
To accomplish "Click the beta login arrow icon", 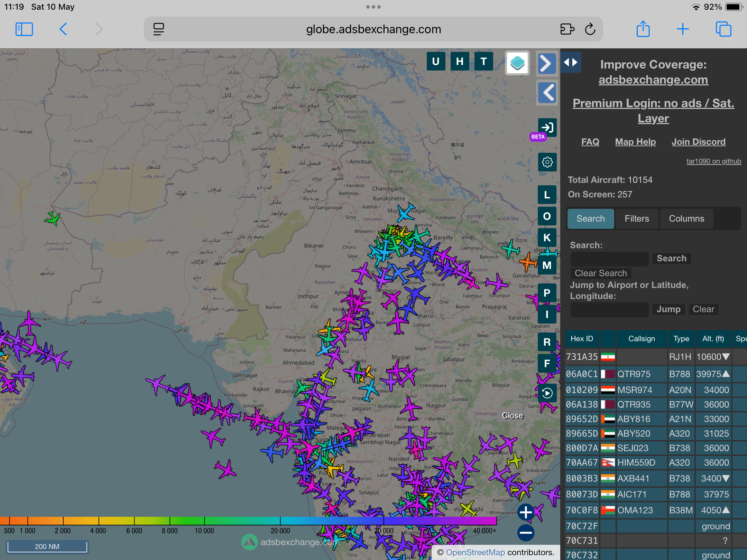I will (547, 128).
